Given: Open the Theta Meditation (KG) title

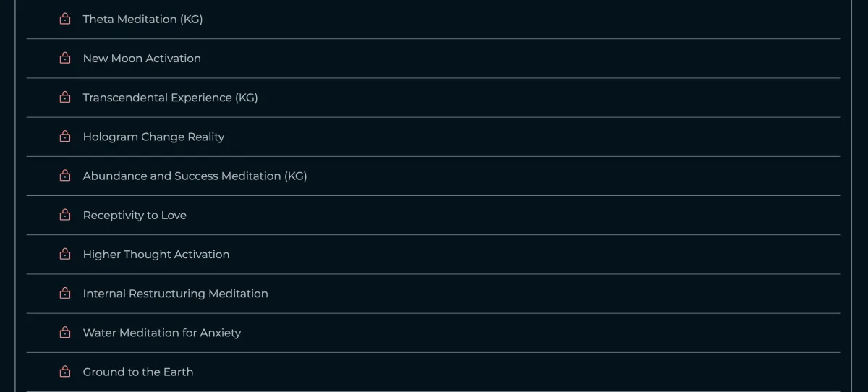Looking at the screenshot, I should click(x=142, y=20).
